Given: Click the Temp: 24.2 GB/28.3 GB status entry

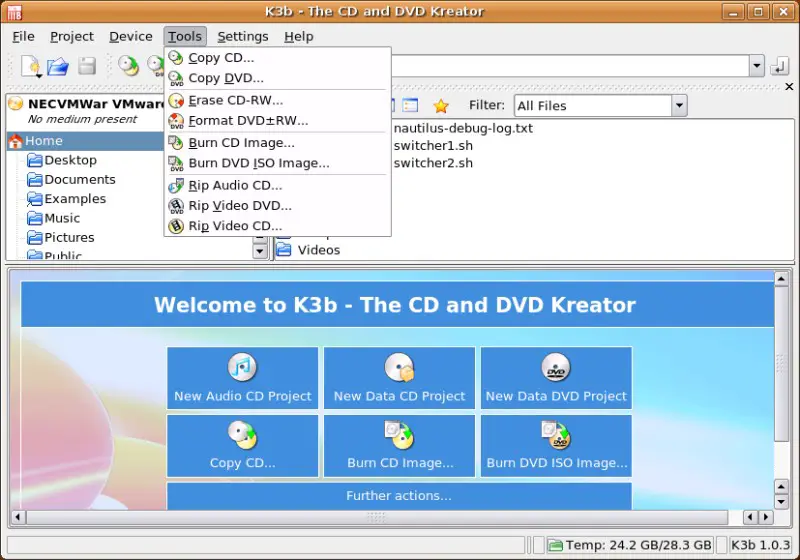Looking at the screenshot, I should [x=630, y=545].
